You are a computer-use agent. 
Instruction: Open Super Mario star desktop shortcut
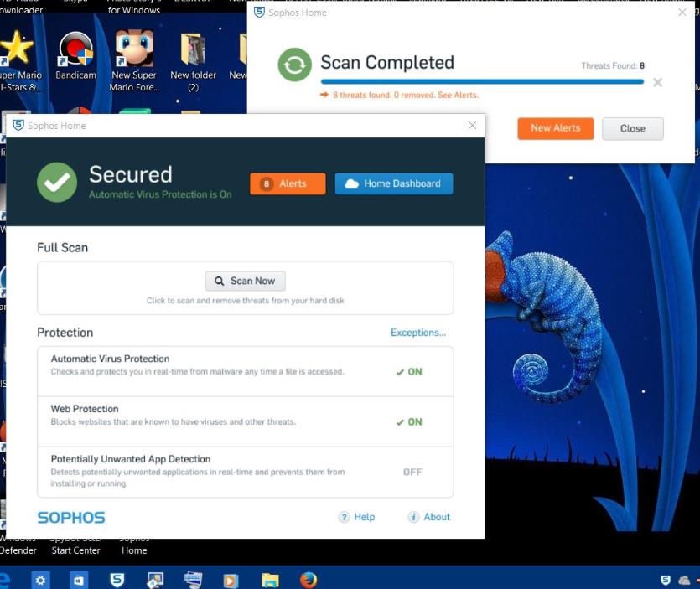[x=18, y=60]
